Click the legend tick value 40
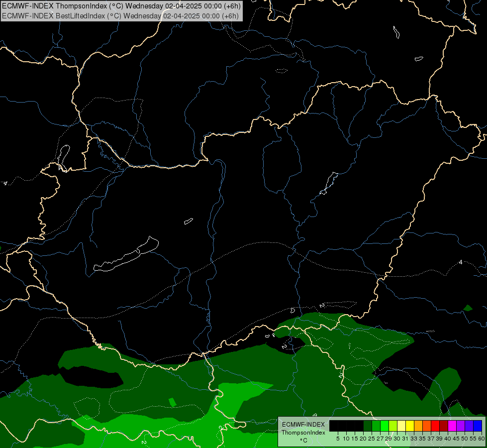The height and width of the screenshot is (448, 487). pyautogui.click(x=448, y=439)
